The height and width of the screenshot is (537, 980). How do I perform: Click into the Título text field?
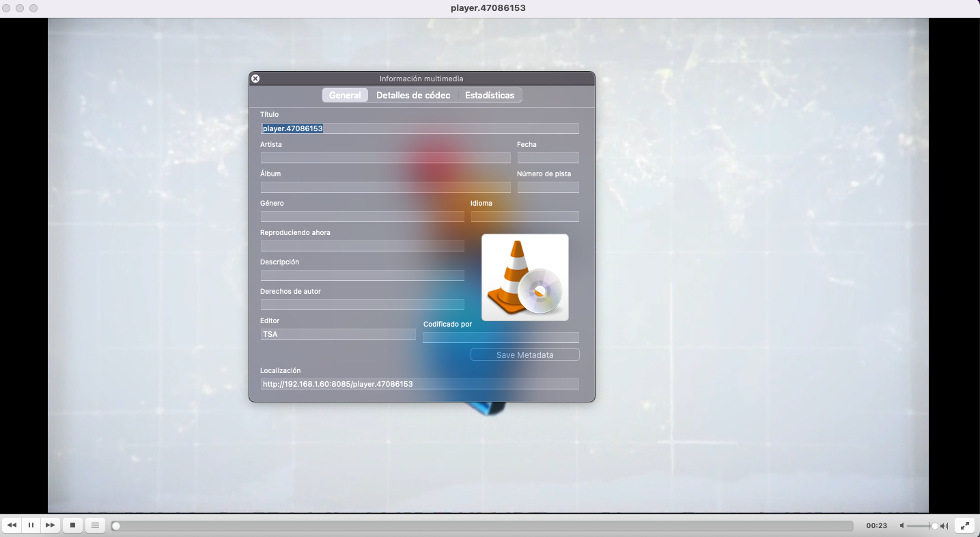pyautogui.click(x=419, y=128)
